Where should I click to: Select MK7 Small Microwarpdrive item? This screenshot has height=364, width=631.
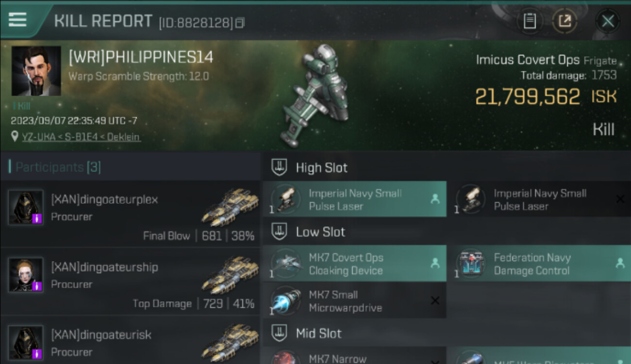pos(354,301)
